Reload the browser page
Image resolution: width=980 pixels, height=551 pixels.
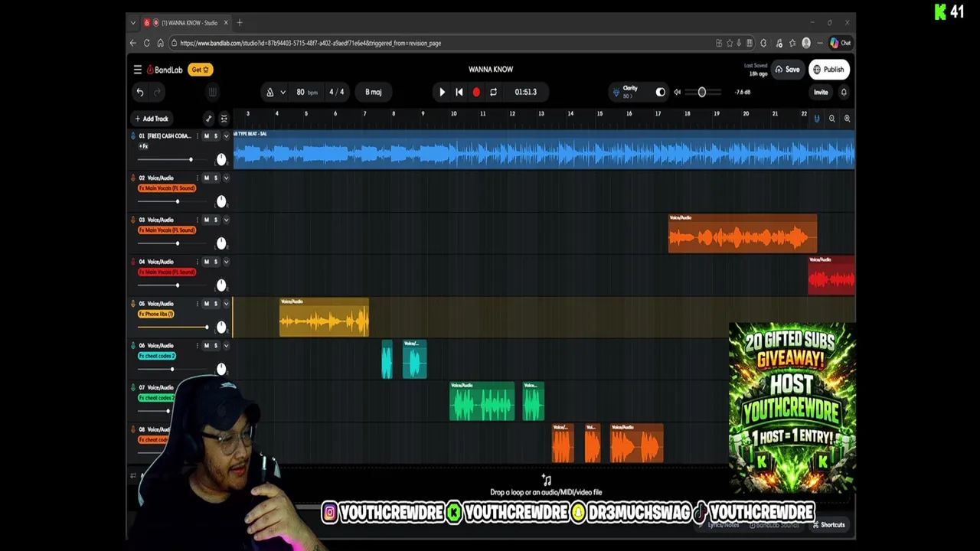(x=146, y=43)
